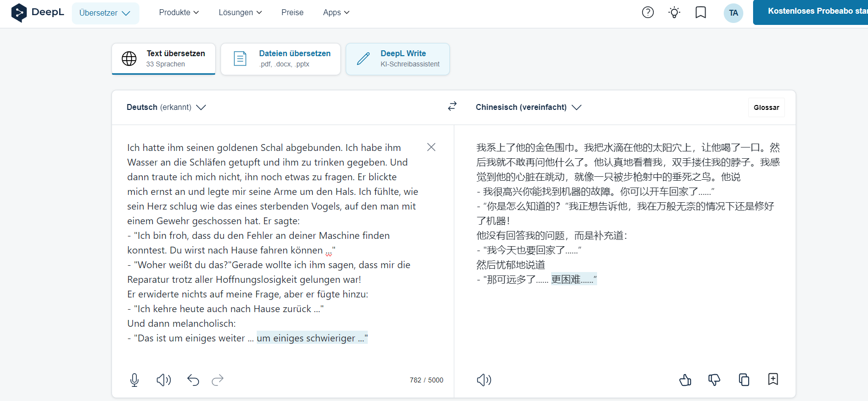The width and height of the screenshot is (868, 401).
Task: Open saved translations bookmark icon in header
Action: click(x=701, y=12)
